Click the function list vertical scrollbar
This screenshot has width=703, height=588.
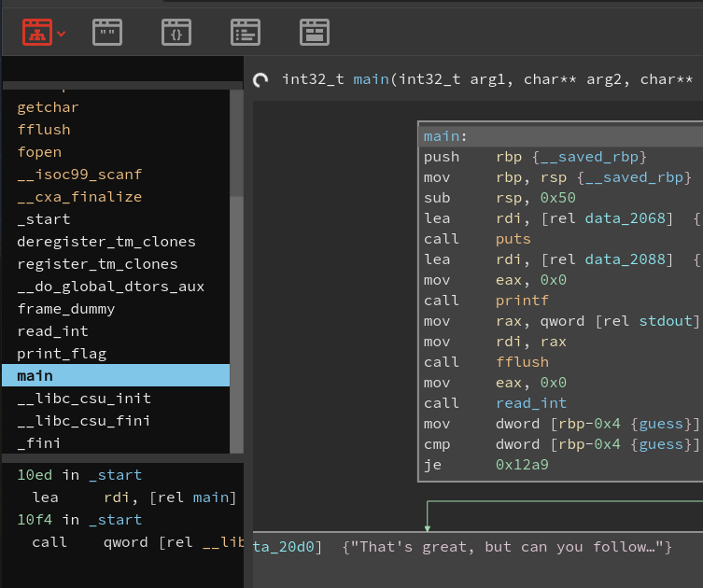pyautogui.click(x=237, y=272)
